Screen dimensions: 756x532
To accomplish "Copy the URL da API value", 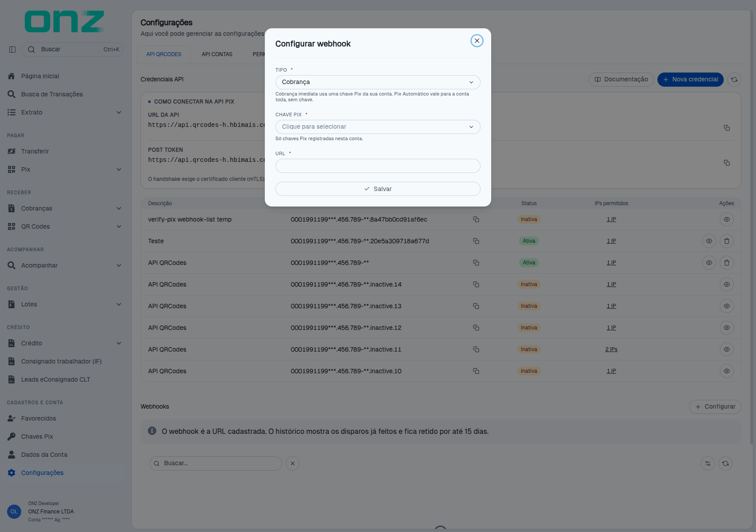I will (727, 128).
